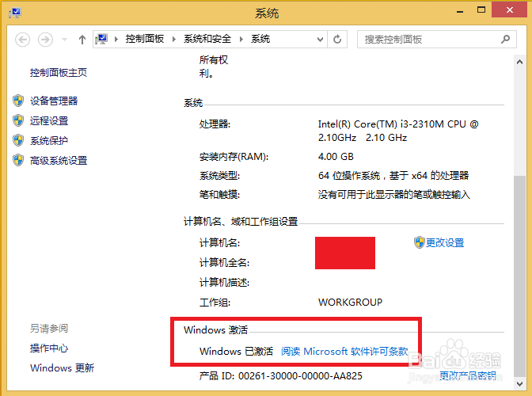Refresh the page with the refresh icon
Viewport: 532px width, 396px height.
pyautogui.click(x=337, y=40)
